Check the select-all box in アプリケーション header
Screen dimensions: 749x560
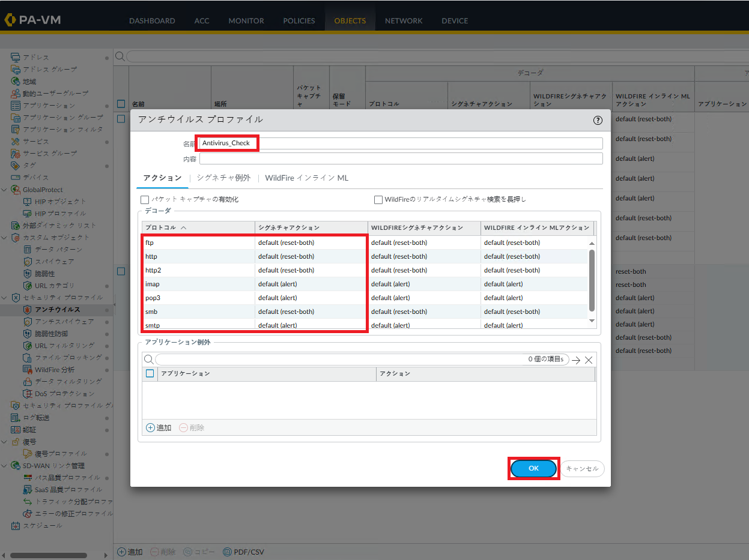pyautogui.click(x=150, y=373)
